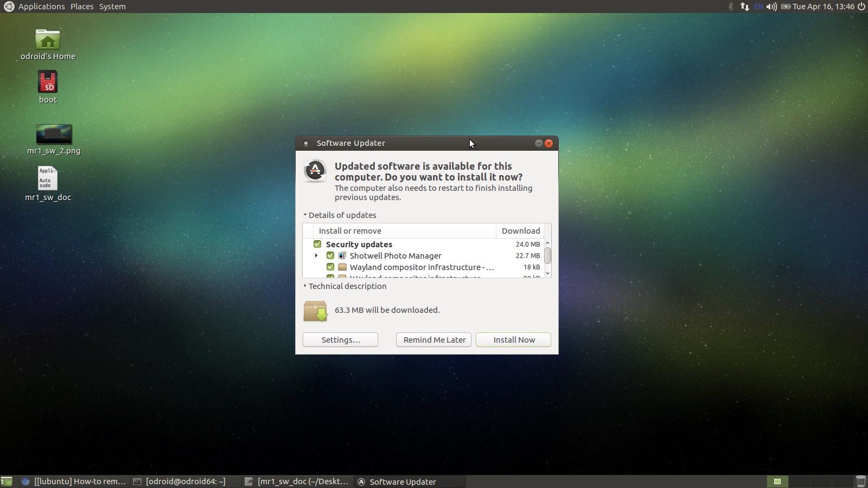Open the boot SD card icon
The width and height of the screenshot is (868, 488).
coord(48,82)
